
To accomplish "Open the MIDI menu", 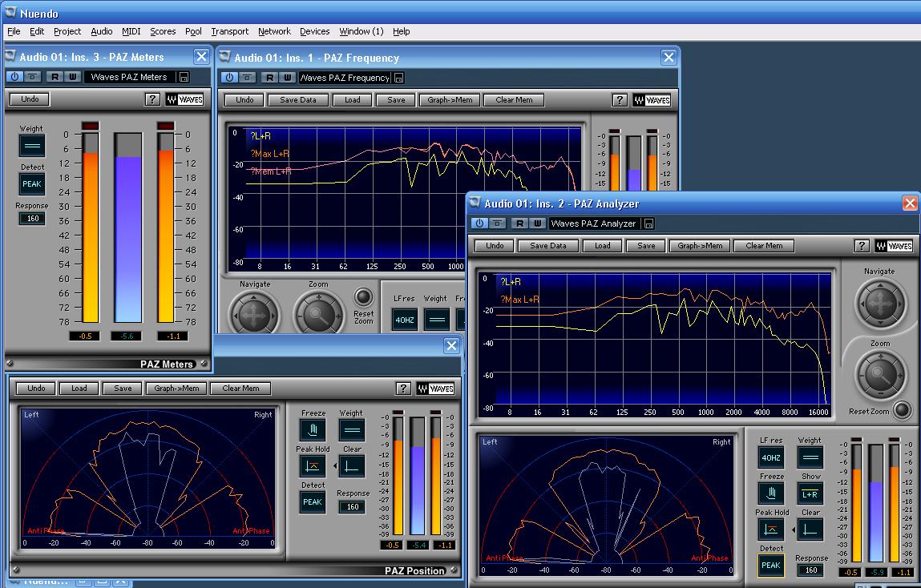I will (131, 31).
